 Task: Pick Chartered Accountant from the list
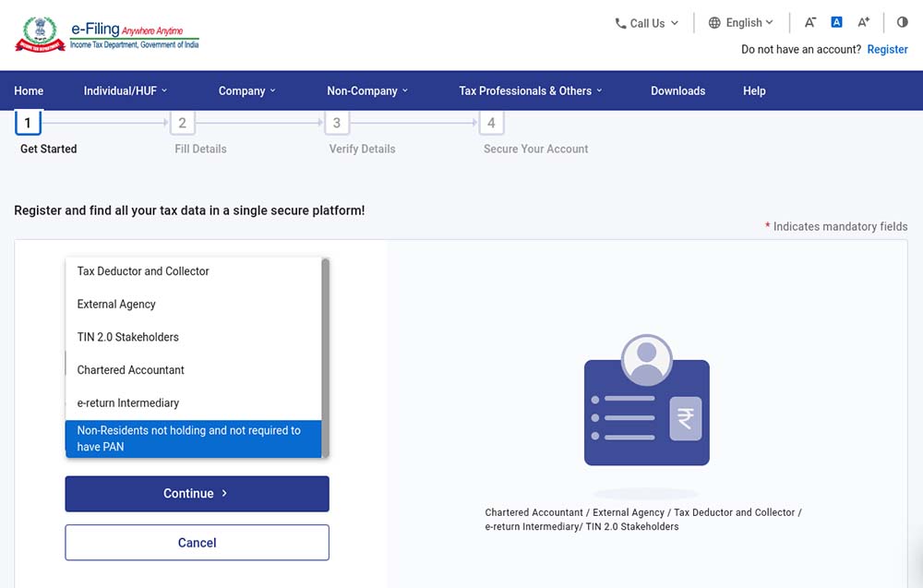tap(130, 370)
